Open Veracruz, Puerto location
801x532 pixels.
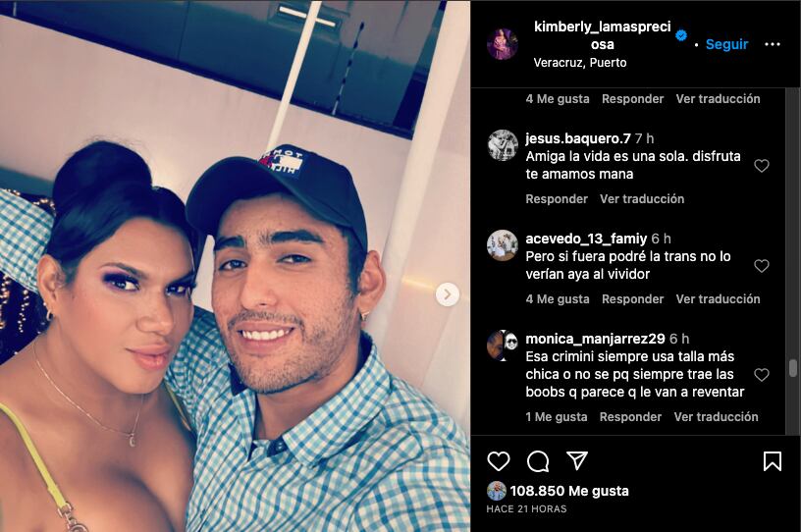pos(580,63)
